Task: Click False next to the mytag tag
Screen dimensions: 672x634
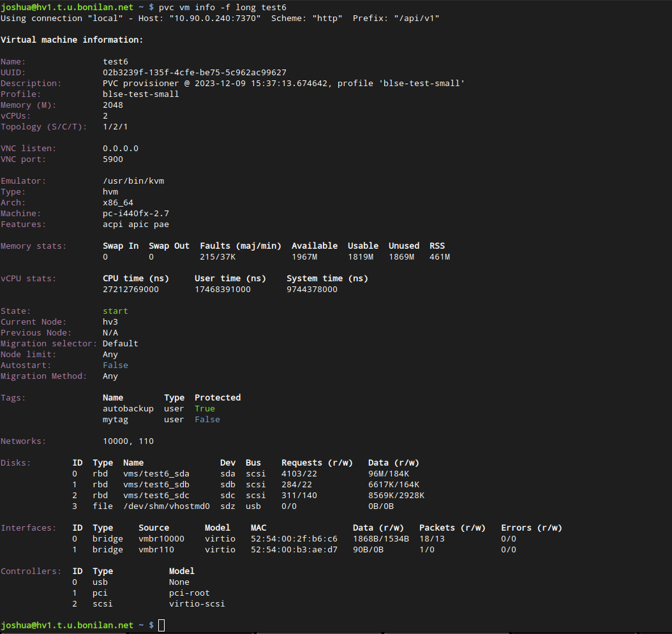Action: click(x=207, y=419)
